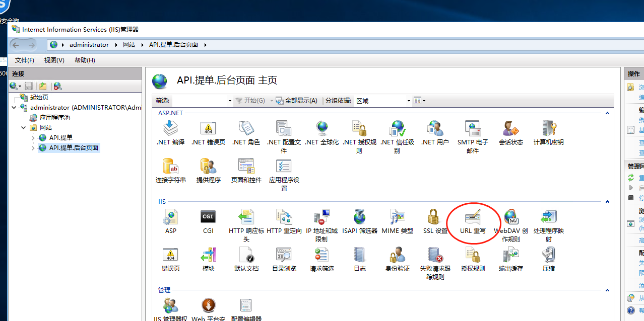Collapse the IIS group section

pos(607,202)
